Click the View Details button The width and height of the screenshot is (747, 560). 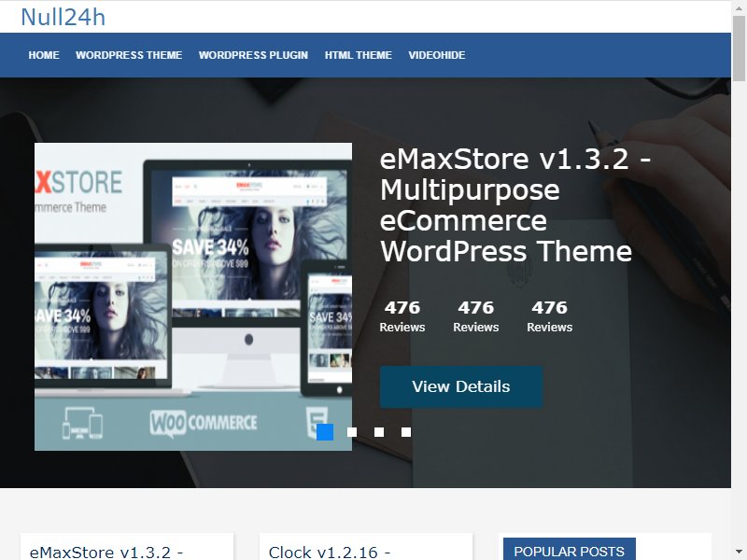pyautogui.click(x=461, y=386)
